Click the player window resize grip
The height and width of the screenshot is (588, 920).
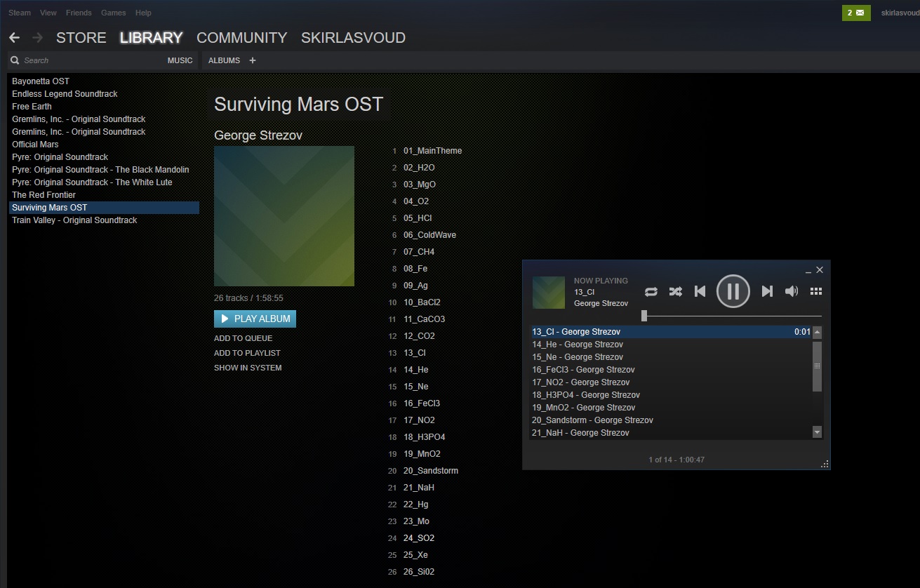[825, 464]
